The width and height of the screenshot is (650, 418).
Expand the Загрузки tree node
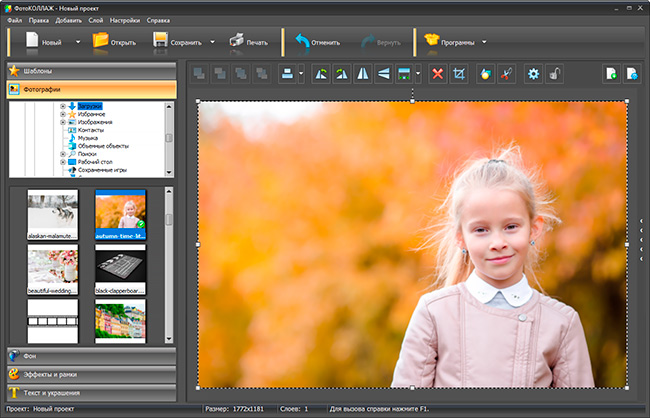pos(63,106)
